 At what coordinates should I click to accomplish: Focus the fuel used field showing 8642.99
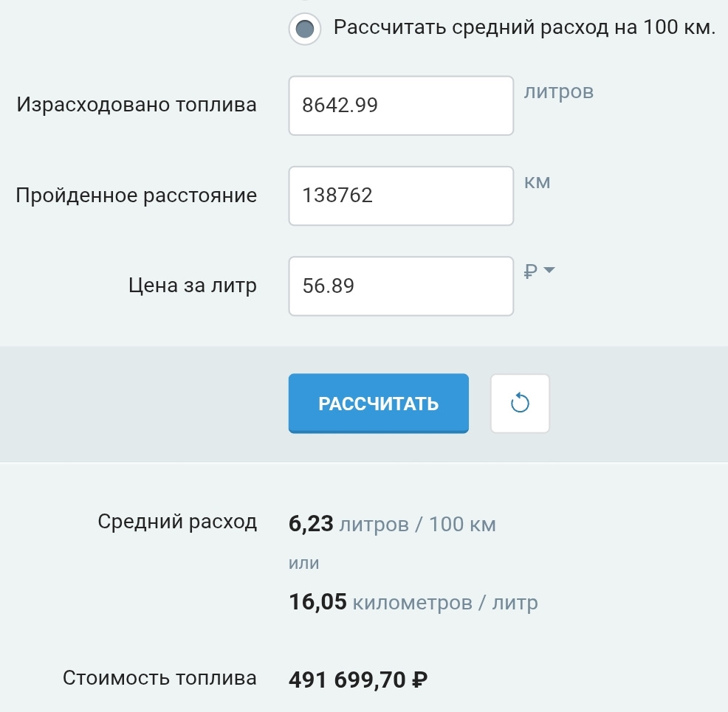(x=400, y=106)
